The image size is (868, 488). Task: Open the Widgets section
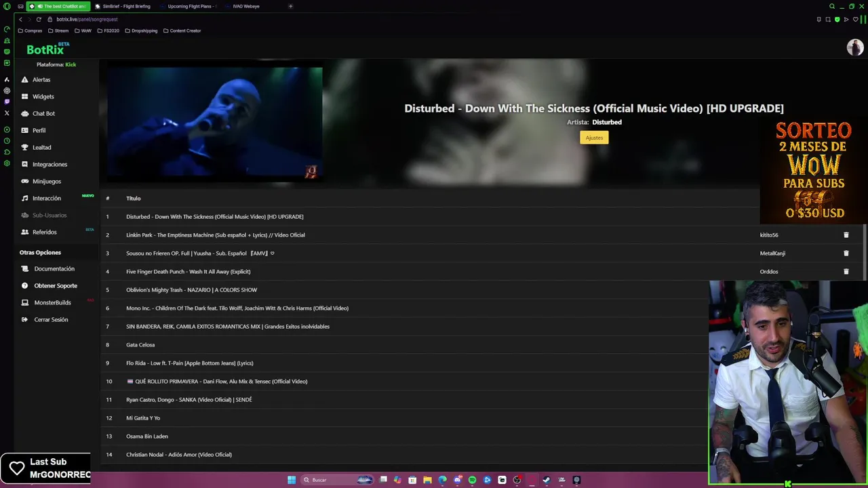point(43,96)
